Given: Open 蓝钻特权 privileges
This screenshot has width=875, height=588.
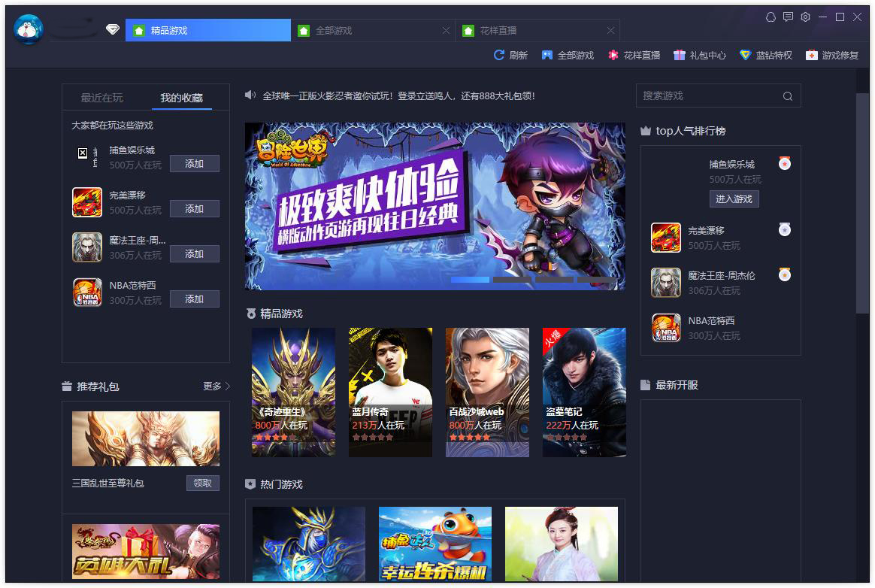Looking at the screenshot, I should click(x=765, y=56).
